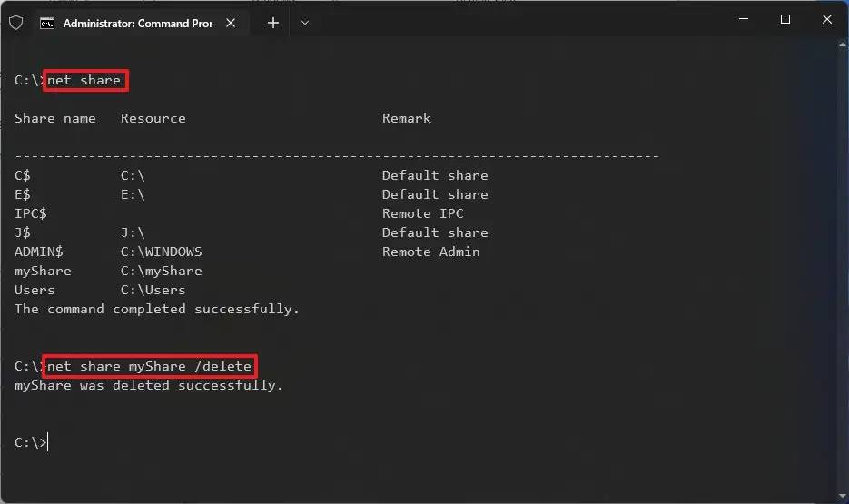Click 'myShare was deleted successfully' output line

point(149,385)
